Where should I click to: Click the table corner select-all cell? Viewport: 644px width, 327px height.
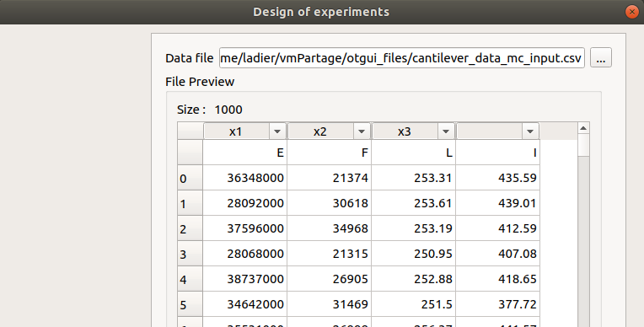pyautogui.click(x=191, y=131)
